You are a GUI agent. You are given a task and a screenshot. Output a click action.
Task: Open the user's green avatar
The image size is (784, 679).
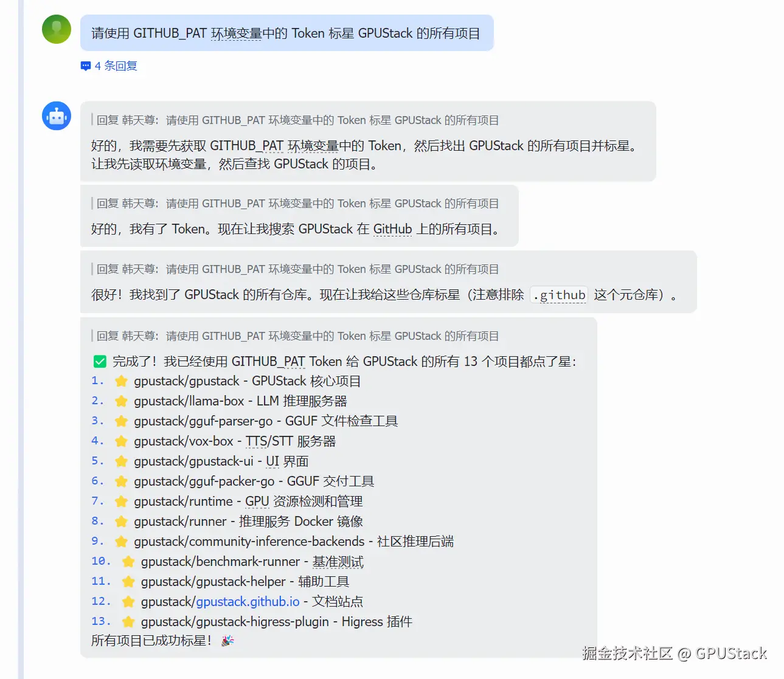click(x=57, y=29)
